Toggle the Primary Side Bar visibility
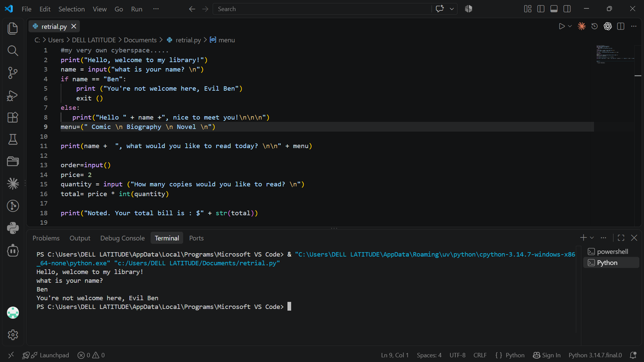This screenshot has height=362, width=644. tap(541, 9)
